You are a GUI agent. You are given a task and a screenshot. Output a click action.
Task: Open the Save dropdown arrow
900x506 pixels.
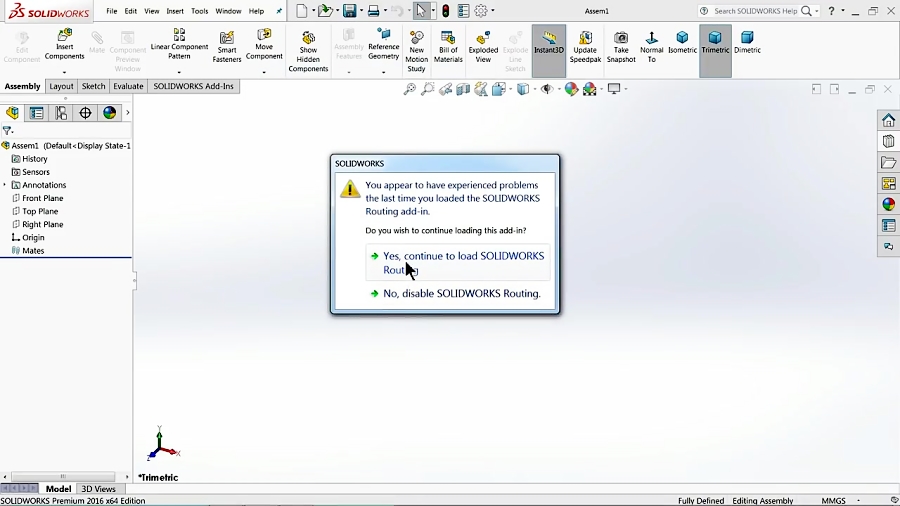(361, 10)
